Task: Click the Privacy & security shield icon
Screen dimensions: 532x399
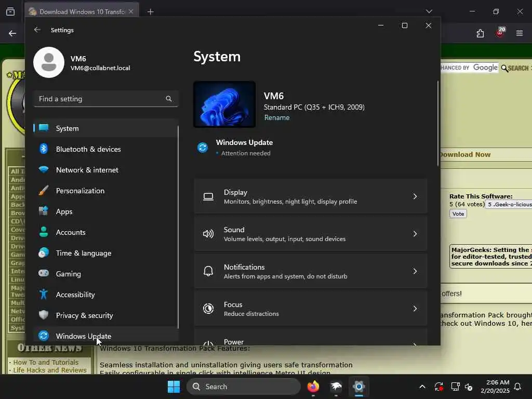Action: click(x=44, y=315)
